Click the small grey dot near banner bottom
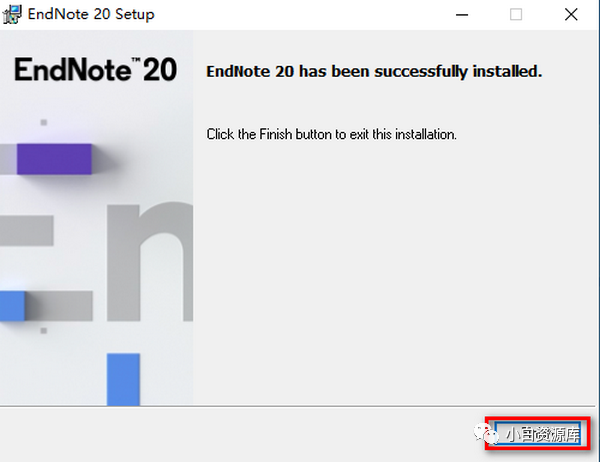Image resolution: width=600 pixels, height=462 pixels. [44, 330]
